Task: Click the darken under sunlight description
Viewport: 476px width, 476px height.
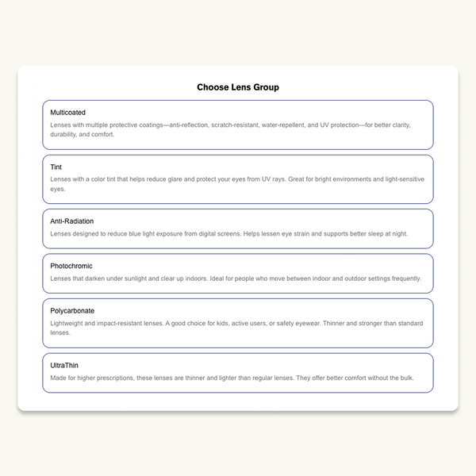Action: point(236,279)
